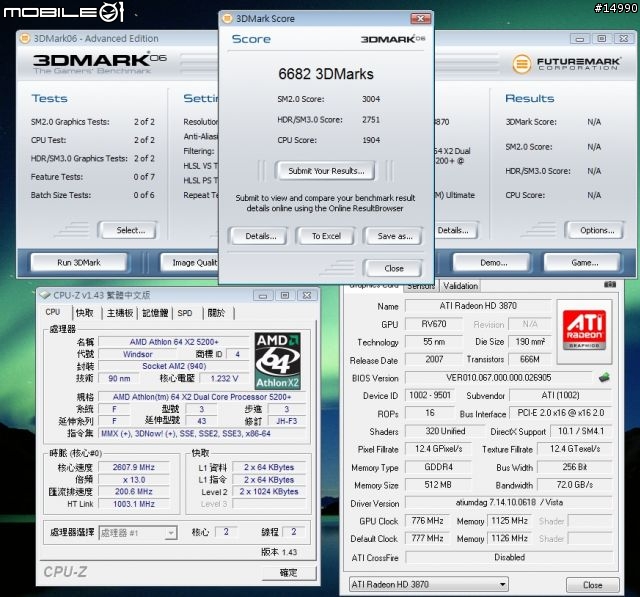The height and width of the screenshot is (597, 640).
Task: Click Close button in 3DMark Score dialog
Action: [394, 268]
